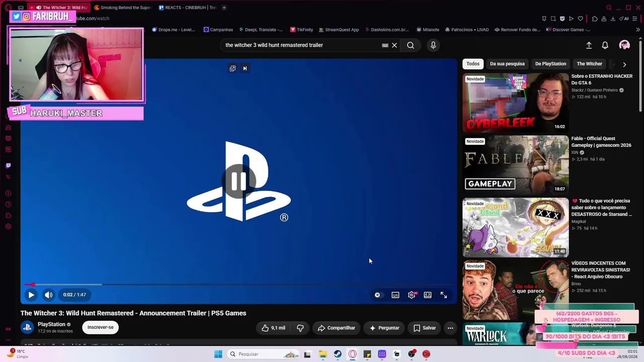
Task: Open the CYBERLEEK GTA 6 hacker video thumbnail
Action: point(516,103)
